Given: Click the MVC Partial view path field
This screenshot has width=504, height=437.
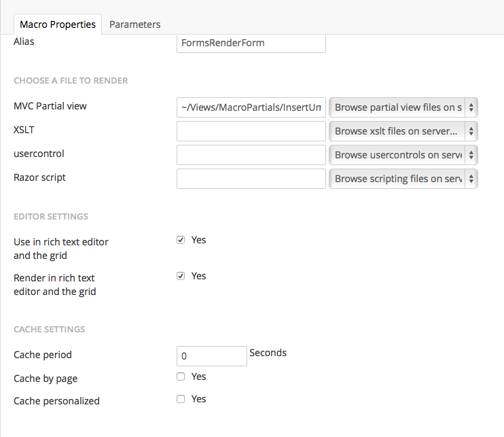Looking at the screenshot, I should [251, 107].
